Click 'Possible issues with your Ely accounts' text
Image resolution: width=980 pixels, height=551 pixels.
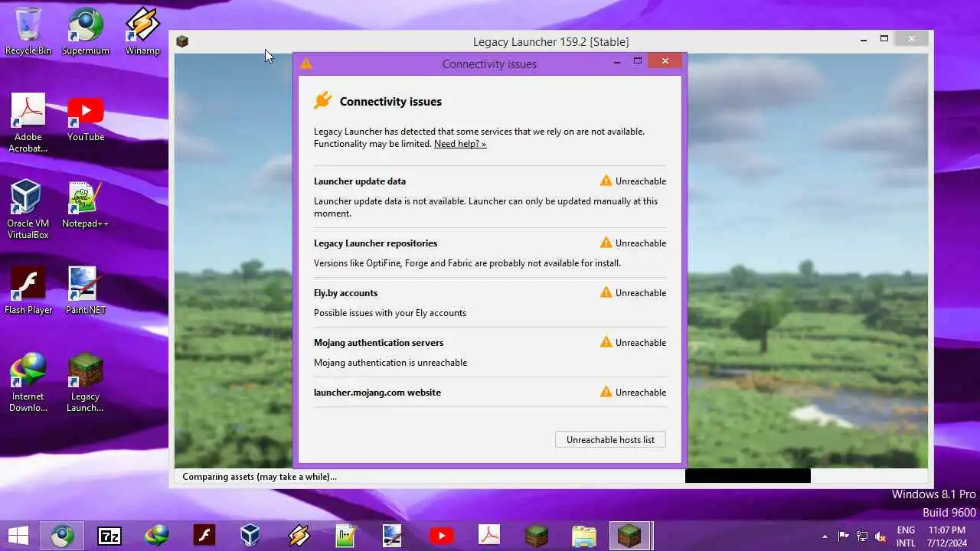coord(390,313)
